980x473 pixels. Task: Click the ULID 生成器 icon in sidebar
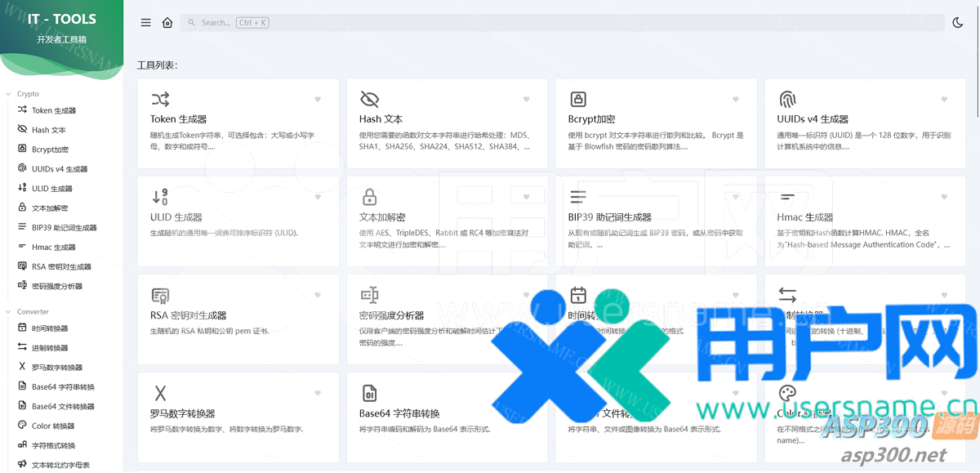coord(22,189)
